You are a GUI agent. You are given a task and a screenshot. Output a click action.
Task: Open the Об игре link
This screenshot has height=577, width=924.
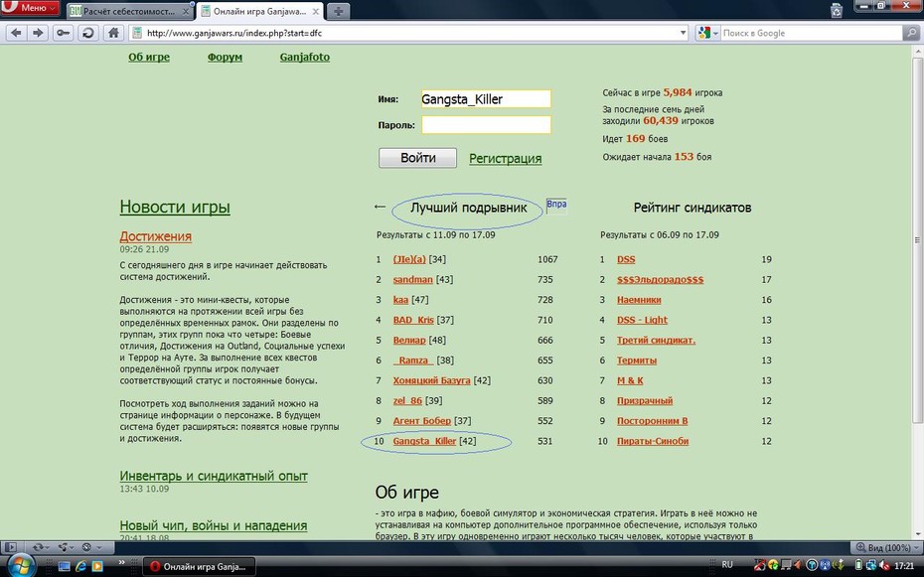pyautogui.click(x=149, y=58)
